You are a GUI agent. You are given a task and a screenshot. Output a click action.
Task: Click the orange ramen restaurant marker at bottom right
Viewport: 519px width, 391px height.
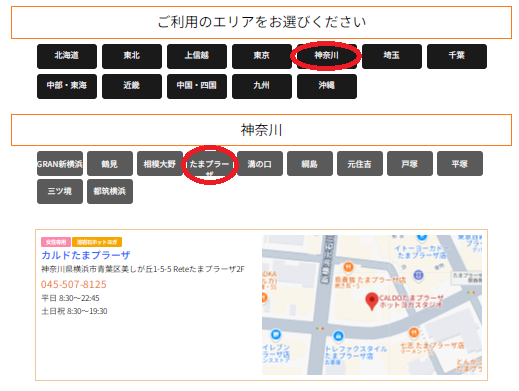point(414,333)
